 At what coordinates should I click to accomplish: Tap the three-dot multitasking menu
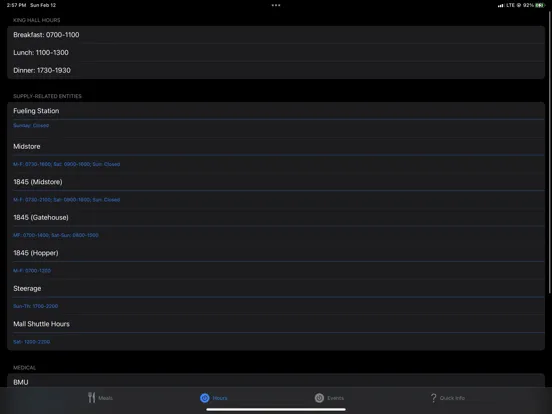click(x=276, y=5)
